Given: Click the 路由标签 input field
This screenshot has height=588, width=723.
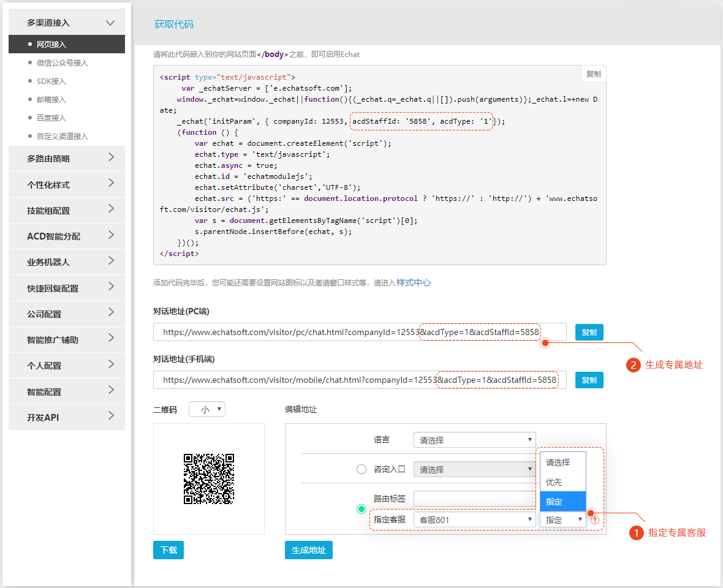Looking at the screenshot, I should pos(474,499).
